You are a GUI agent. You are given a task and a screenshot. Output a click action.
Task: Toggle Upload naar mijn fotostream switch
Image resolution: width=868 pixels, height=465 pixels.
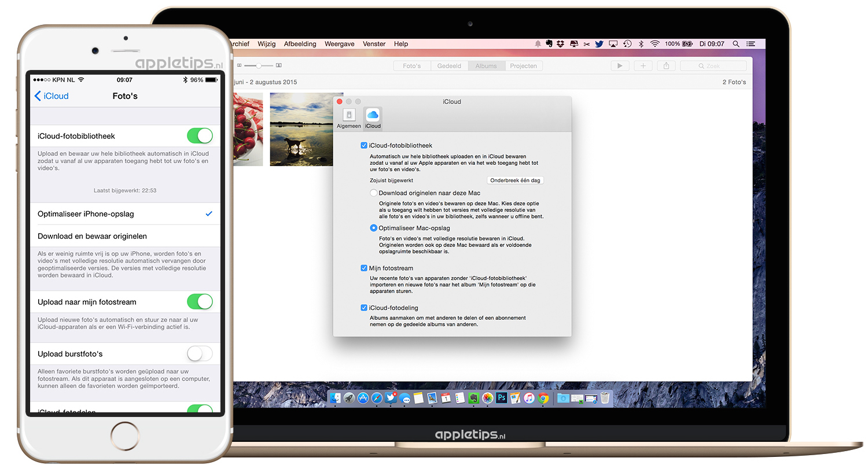[200, 302]
